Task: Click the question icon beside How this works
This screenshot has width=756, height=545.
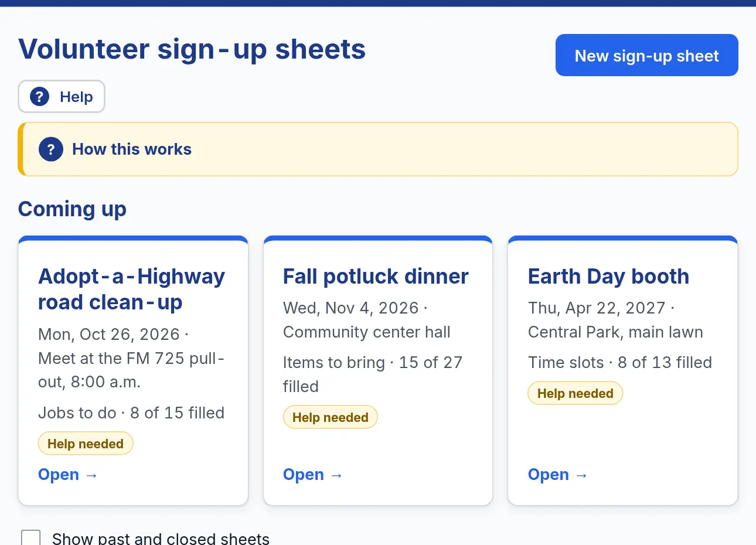Action: [51, 149]
